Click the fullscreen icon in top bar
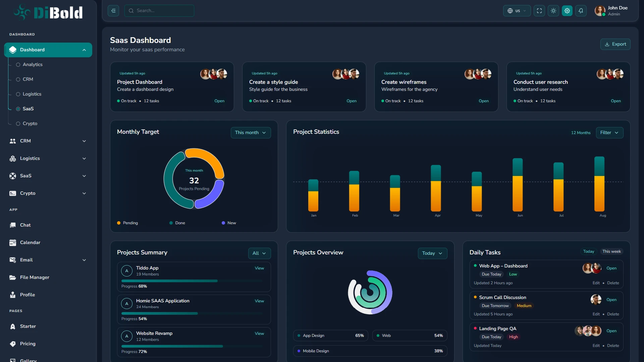644x362 pixels. pos(539,11)
